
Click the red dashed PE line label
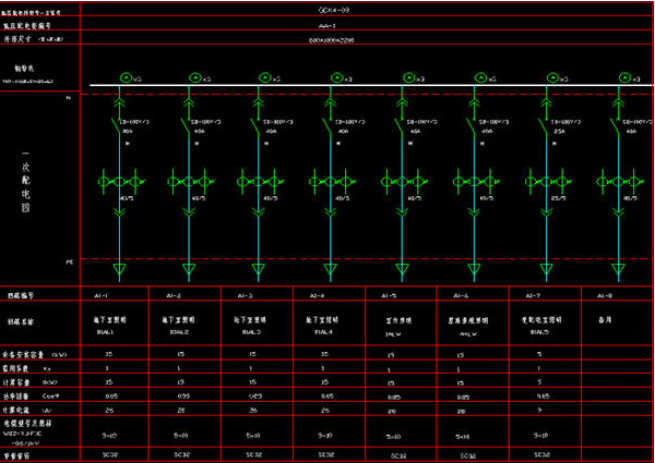tap(70, 260)
